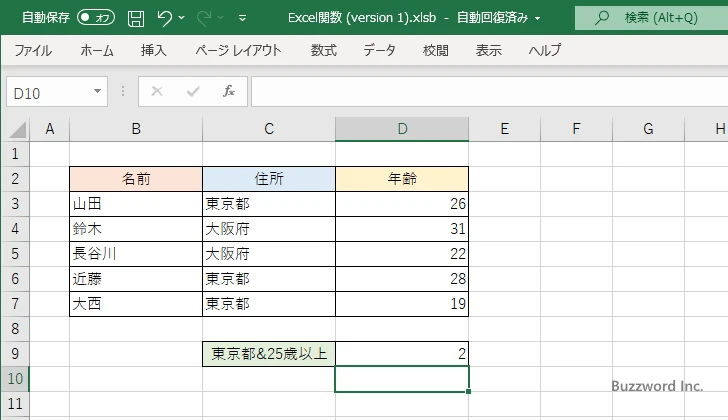Click inside the formula bar input
The width and height of the screenshot is (728, 420).
pos(489,92)
